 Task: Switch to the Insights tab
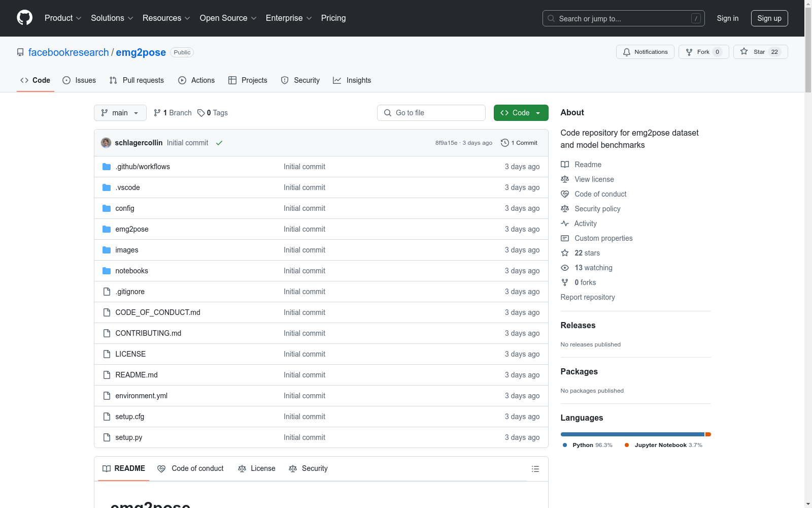pos(352,80)
